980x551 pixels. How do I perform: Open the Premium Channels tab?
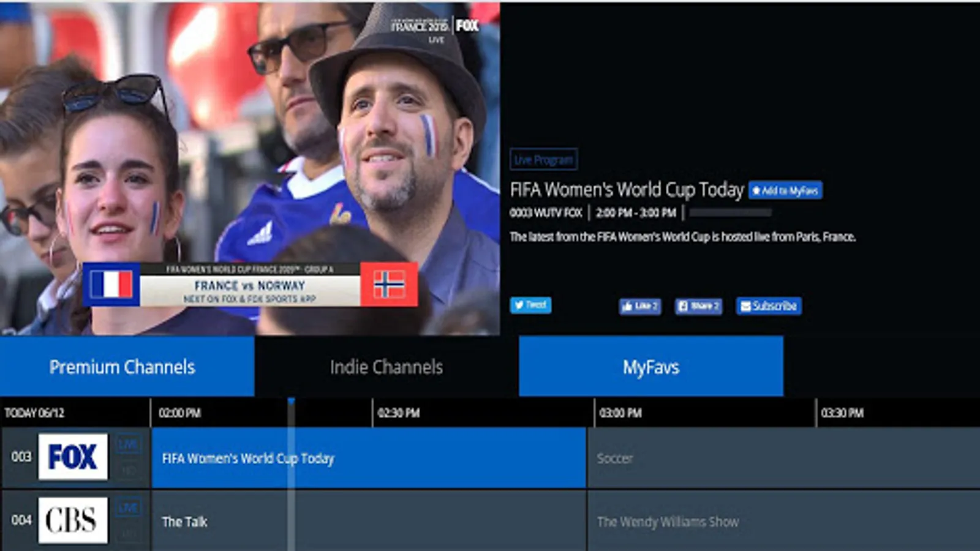coord(127,366)
